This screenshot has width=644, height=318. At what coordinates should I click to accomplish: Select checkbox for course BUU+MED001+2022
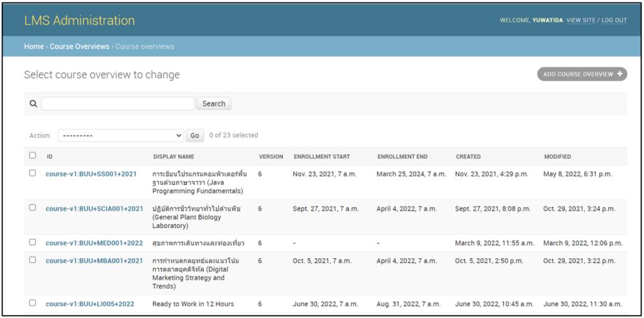33,243
